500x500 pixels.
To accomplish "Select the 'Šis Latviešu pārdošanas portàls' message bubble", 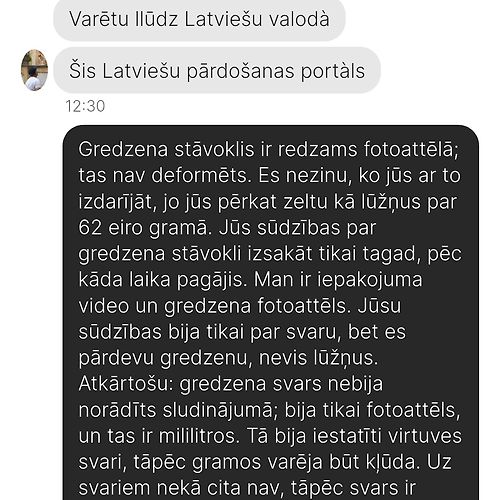I will point(217,70).
